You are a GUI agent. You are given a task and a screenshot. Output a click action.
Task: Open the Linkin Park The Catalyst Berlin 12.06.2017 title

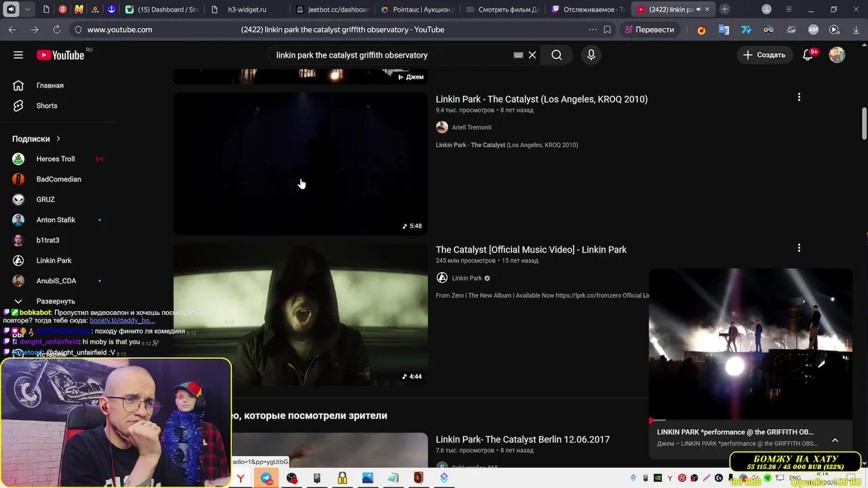click(x=522, y=439)
